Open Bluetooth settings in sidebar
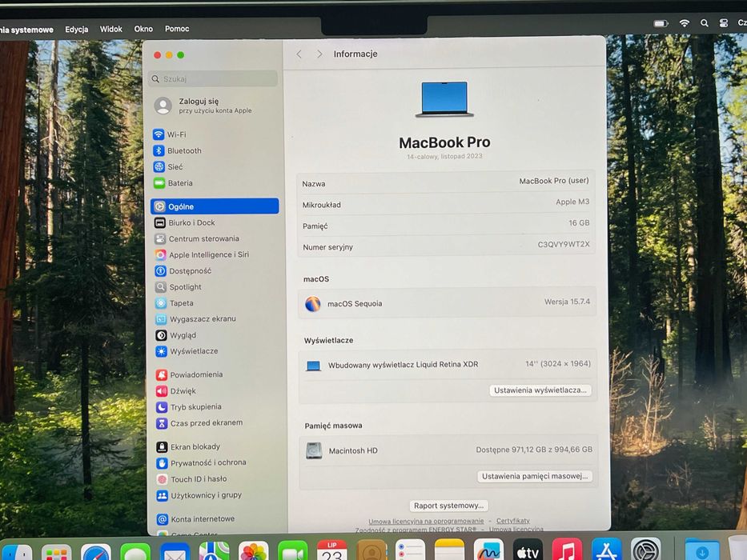This screenshot has height=560, width=747. pyautogui.click(x=177, y=151)
